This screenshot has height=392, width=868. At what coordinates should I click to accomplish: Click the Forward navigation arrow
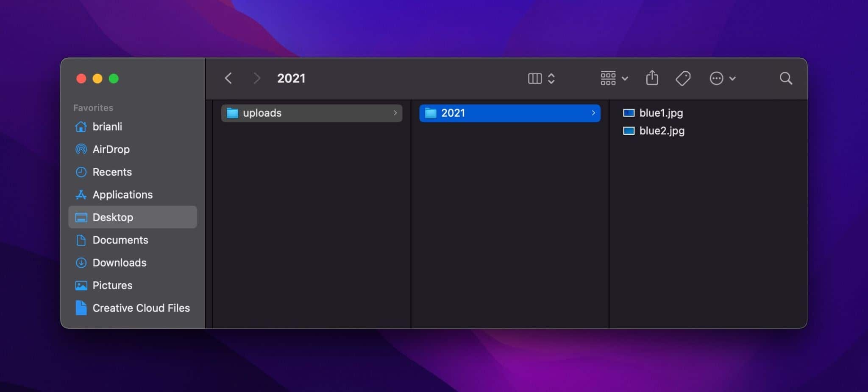257,78
